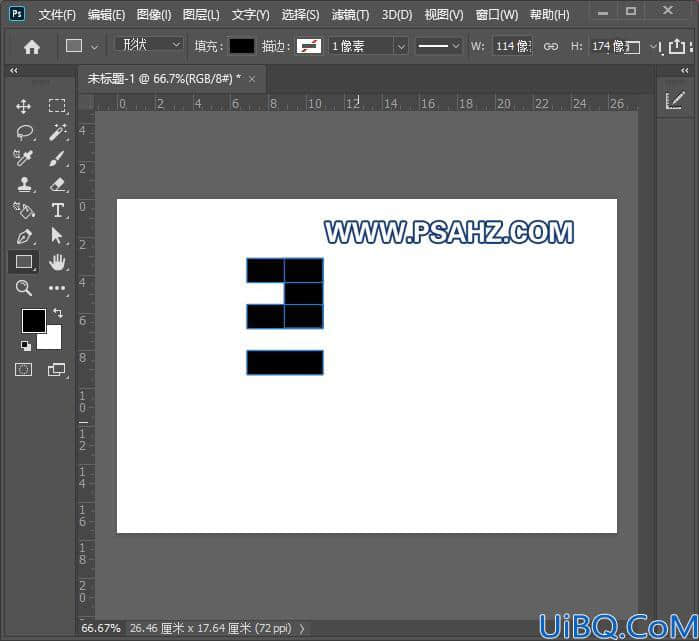This screenshot has height=641, width=699.
Task: Open the stroke (描边) color swatch
Action: click(x=309, y=46)
